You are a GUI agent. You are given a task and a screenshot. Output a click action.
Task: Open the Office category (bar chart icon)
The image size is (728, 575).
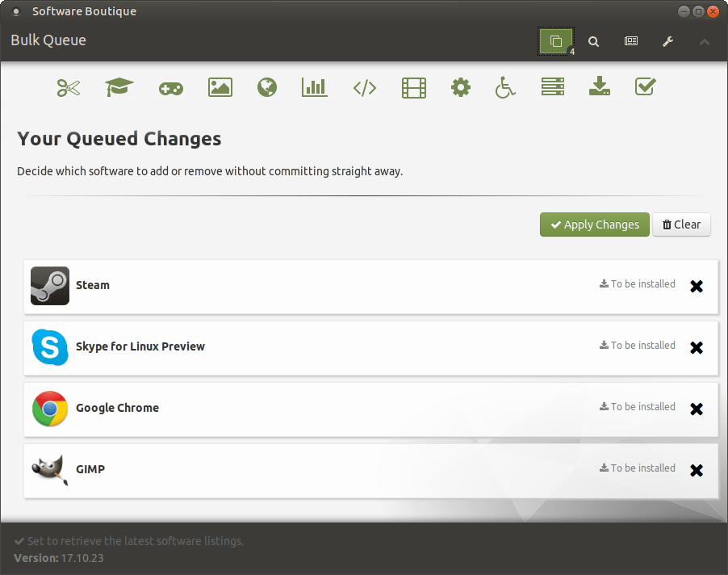click(314, 87)
